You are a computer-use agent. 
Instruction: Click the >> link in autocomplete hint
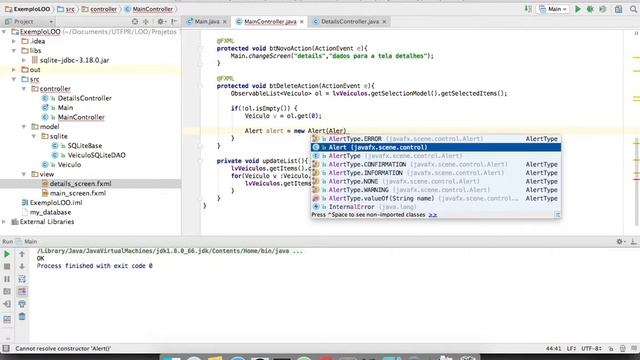[x=433, y=215]
